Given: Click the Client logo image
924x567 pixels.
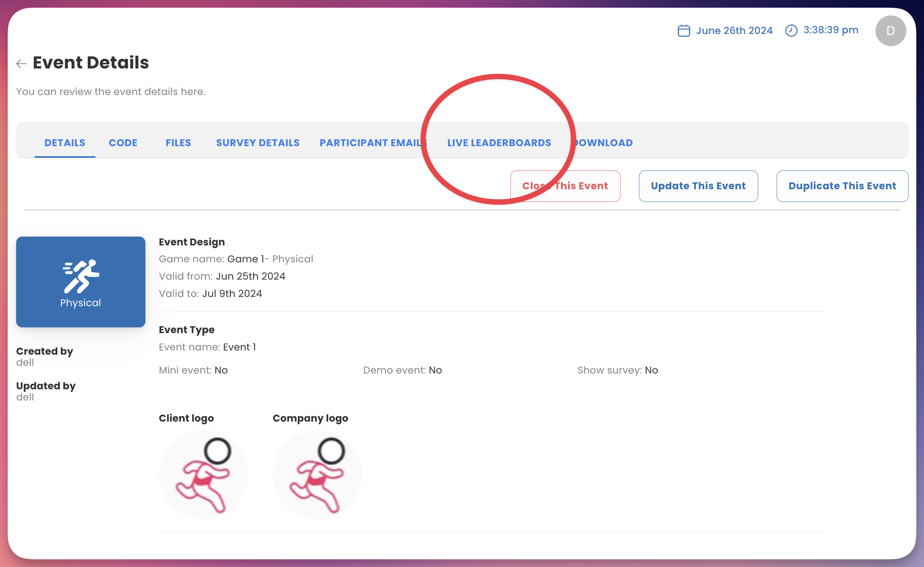Looking at the screenshot, I should [203, 474].
